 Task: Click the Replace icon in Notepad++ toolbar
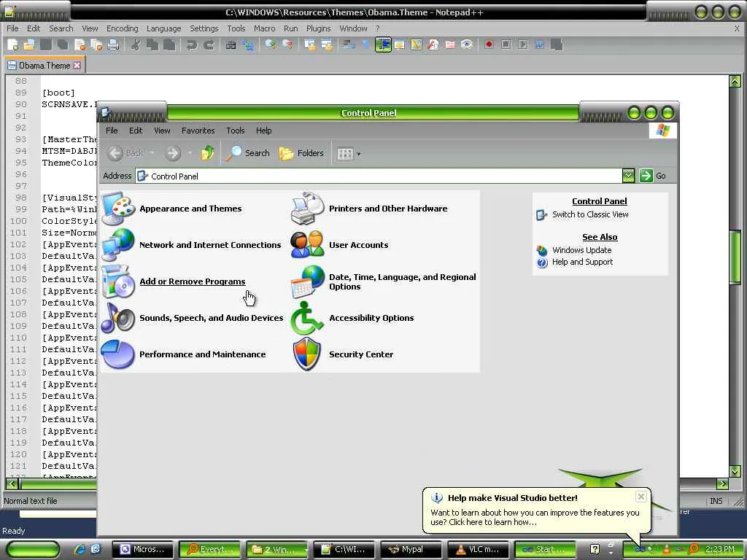[x=248, y=44]
